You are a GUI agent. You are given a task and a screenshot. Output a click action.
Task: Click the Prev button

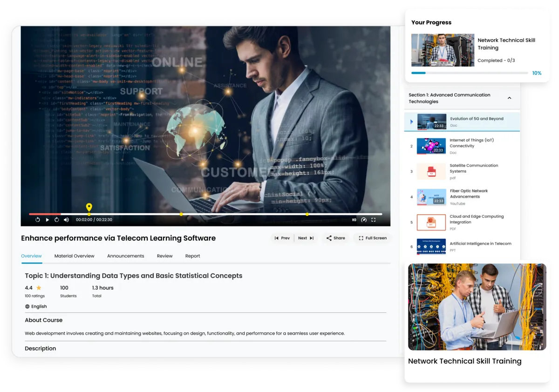pos(282,238)
